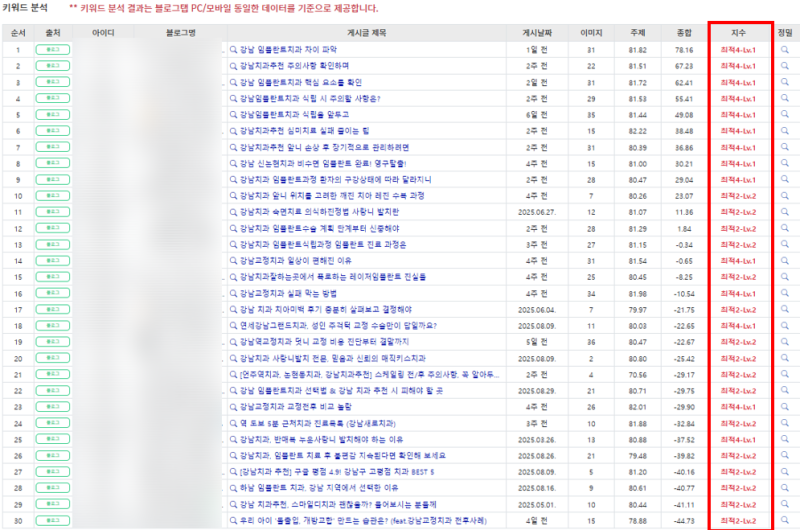
Task: Open the 정밀 magnifier icon for row 11
Action: click(785, 212)
